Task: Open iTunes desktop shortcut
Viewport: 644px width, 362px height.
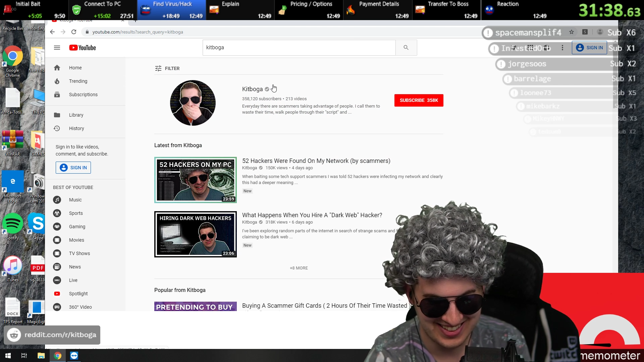Action: click(12, 269)
